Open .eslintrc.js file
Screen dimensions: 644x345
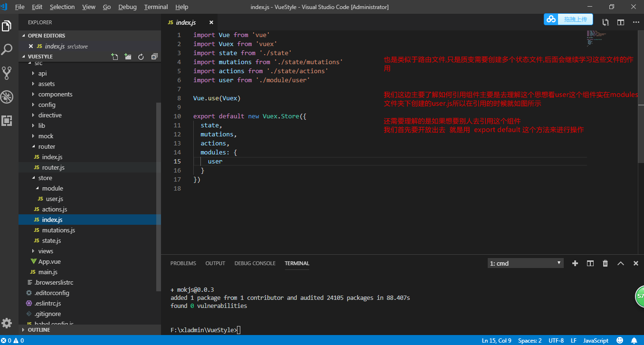90,303
